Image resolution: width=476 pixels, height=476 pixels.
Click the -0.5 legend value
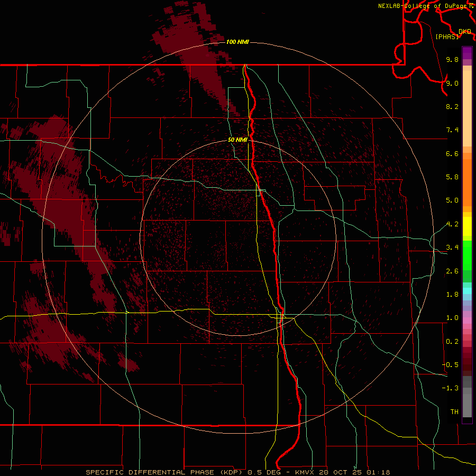tap(450, 365)
